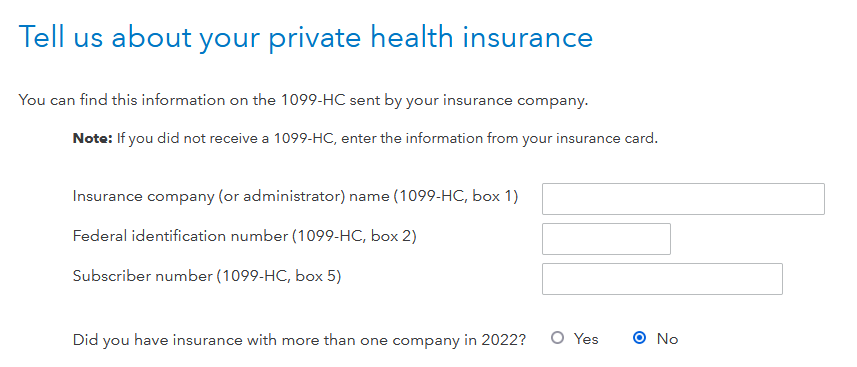The height and width of the screenshot is (367, 857).
Task: Select the No radio button
Action: (639, 339)
